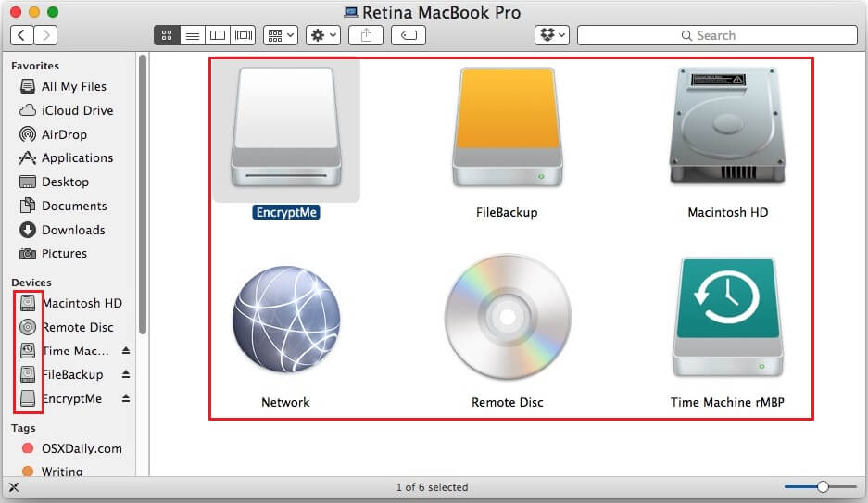Click the EncryptMe highlighted name label
This screenshot has width=868, height=503.
(x=286, y=212)
